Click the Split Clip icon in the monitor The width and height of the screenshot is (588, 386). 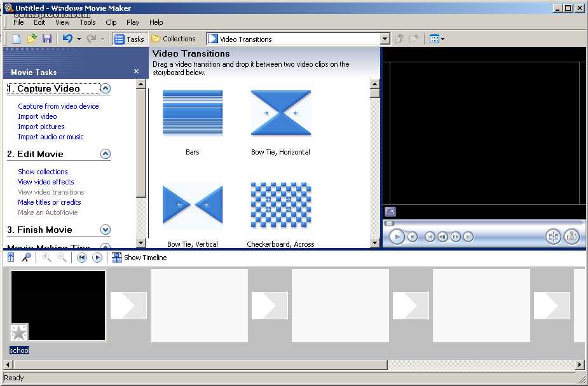[x=553, y=237]
